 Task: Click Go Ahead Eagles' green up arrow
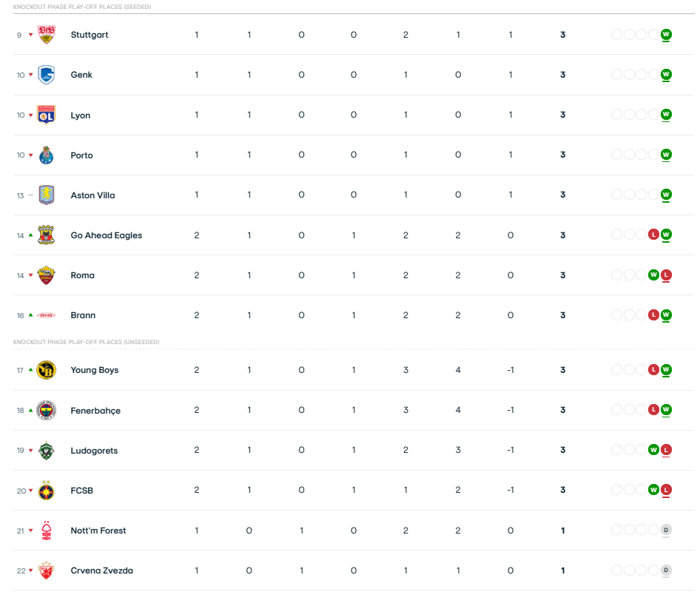click(x=30, y=235)
